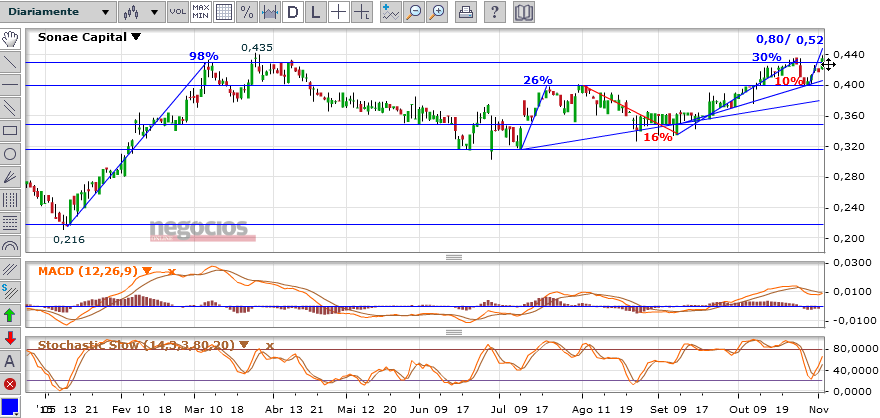Select the circle drawing tool

tap(10, 154)
